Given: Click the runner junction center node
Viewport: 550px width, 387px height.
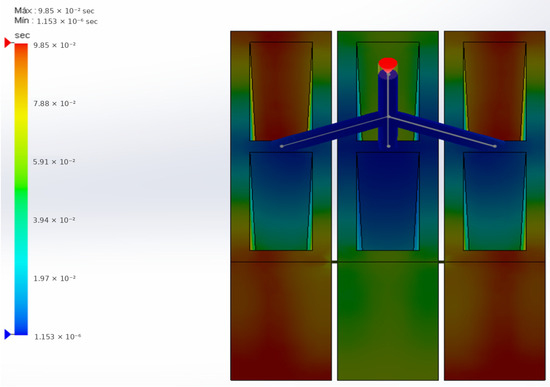Looking at the screenshot, I should coord(388,116).
